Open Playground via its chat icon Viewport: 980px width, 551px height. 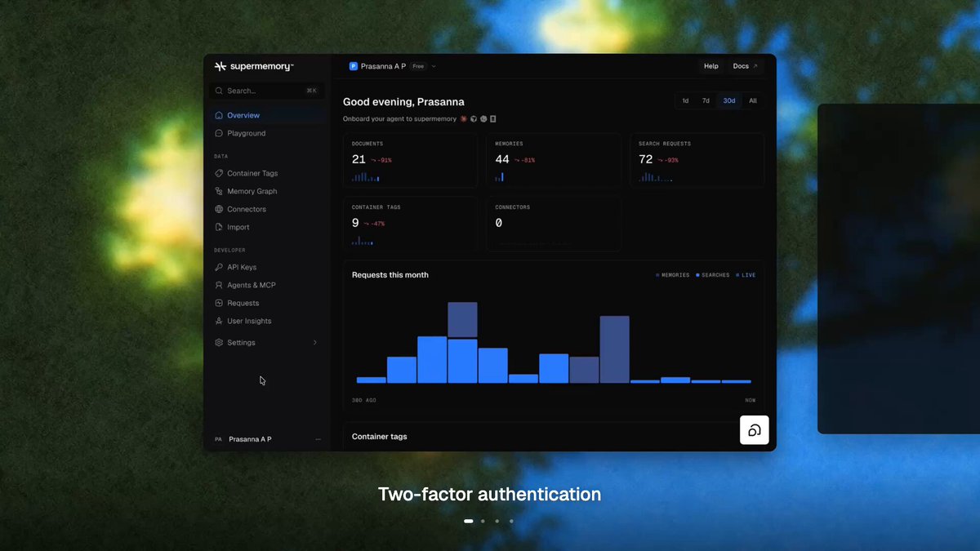pyautogui.click(x=219, y=133)
